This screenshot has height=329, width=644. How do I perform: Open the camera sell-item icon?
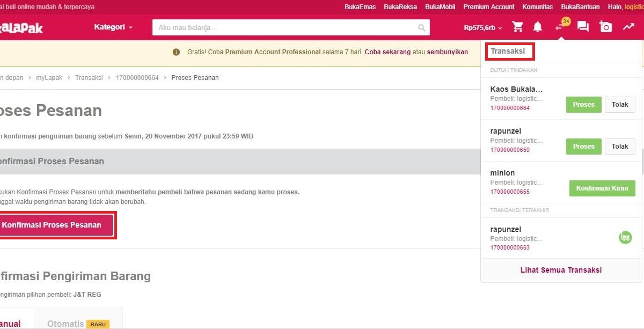point(606,27)
